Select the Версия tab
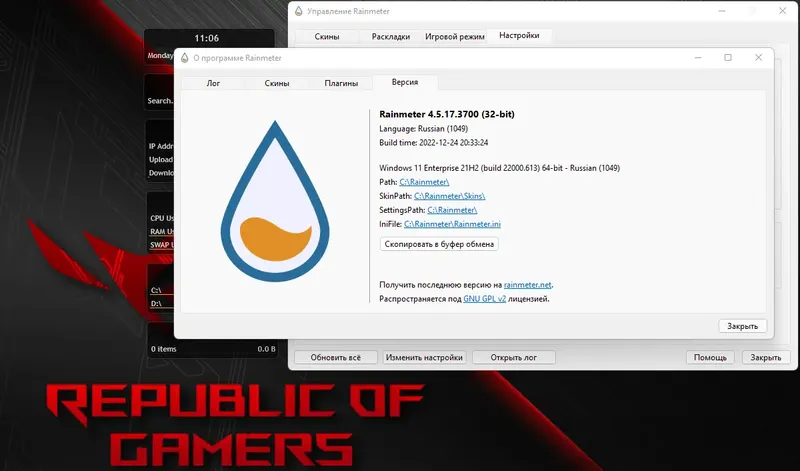 (405, 82)
